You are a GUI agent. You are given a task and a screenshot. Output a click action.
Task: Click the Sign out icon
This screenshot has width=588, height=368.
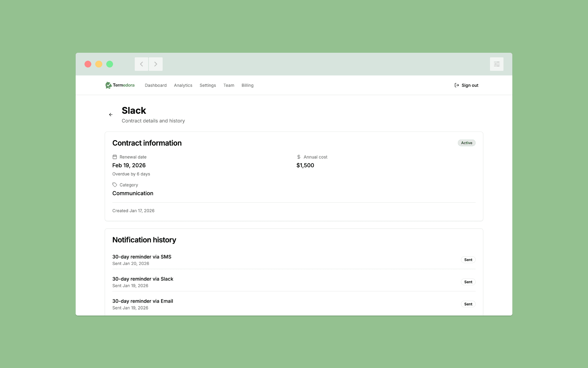pos(457,85)
